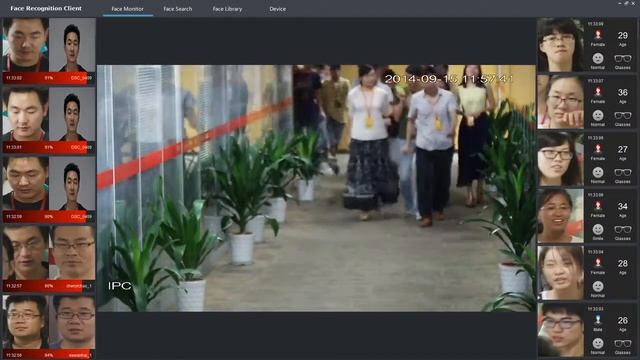
Task: Click the age value 28
Action: pos(622,264)
